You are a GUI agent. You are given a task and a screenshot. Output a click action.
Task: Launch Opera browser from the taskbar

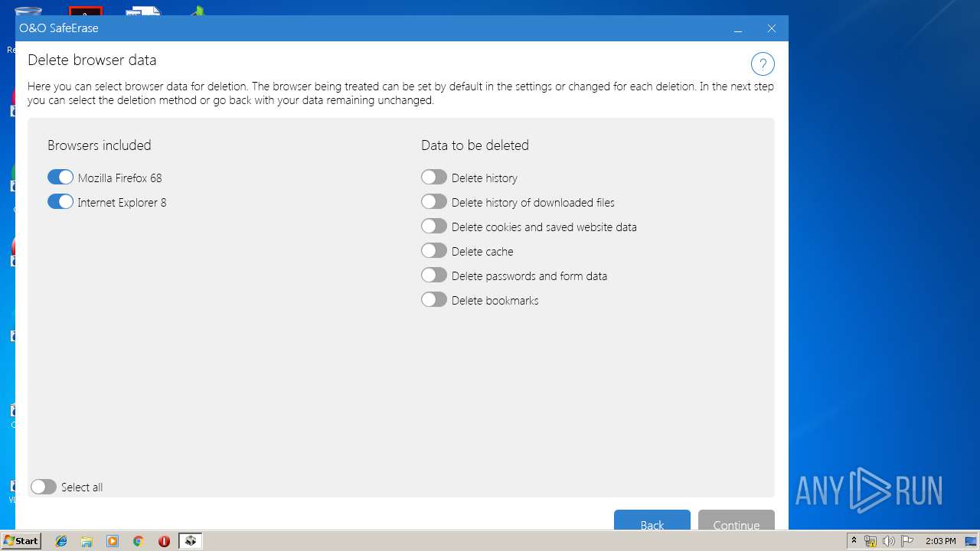pyautogui.click(x=164, y=541)
